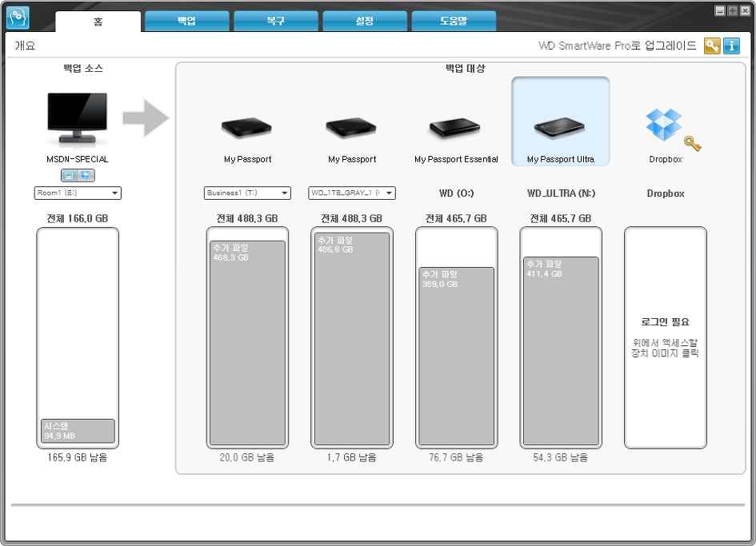Click the My Passport Ultra label
756x546 pixels.
click(x=560, y=159)
